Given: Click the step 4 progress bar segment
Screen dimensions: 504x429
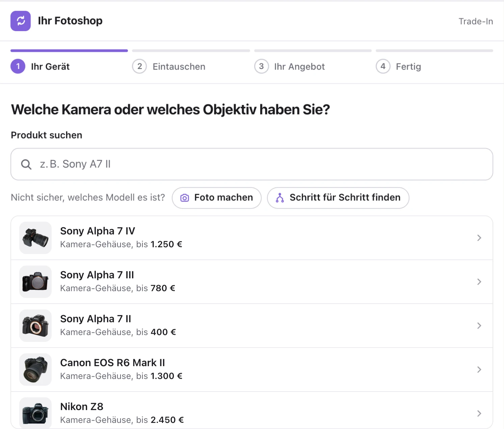Looking at the screenshot, I should point(434,51).
